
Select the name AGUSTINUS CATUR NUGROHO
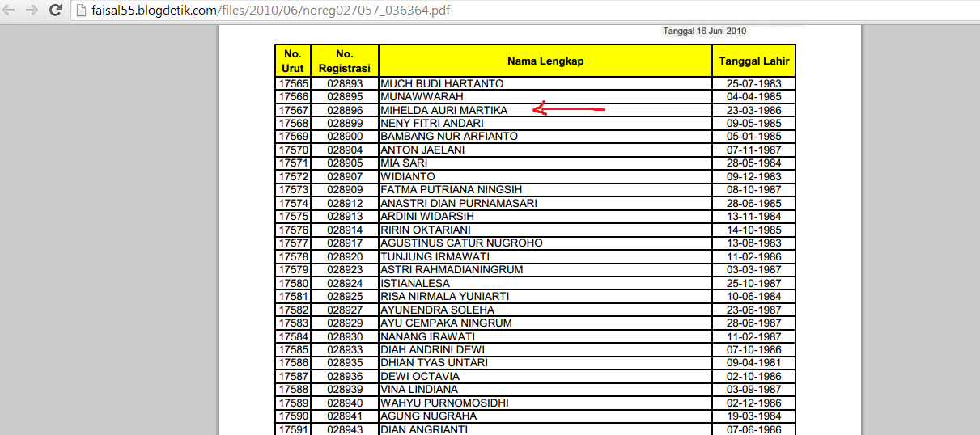tap(461, 243)
